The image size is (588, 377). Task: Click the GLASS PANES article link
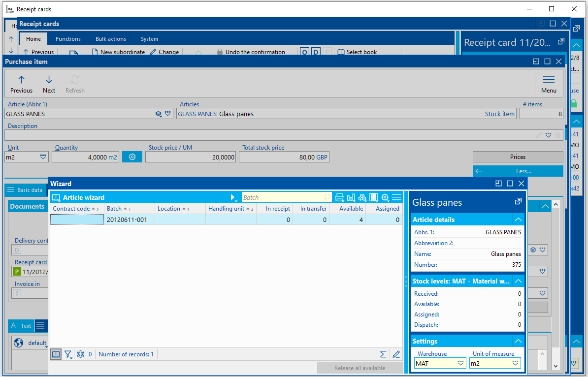coord(197,114)
